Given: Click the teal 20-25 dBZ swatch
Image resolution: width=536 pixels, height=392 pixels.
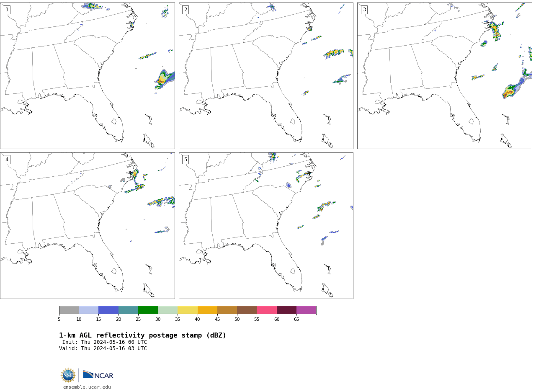Looking at the screenshot, I should [128, 310].
